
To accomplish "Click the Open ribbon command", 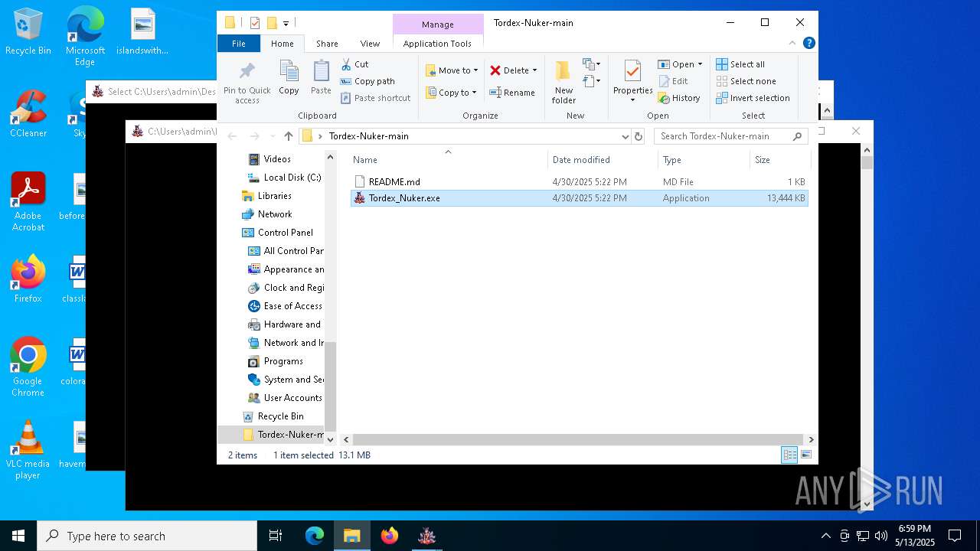I will coord(676,64).
